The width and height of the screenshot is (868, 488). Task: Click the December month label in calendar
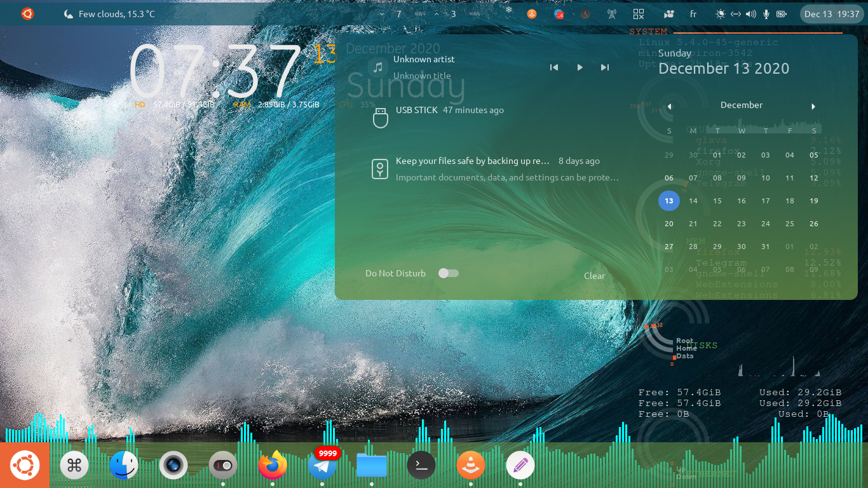(x=742, y=105)
